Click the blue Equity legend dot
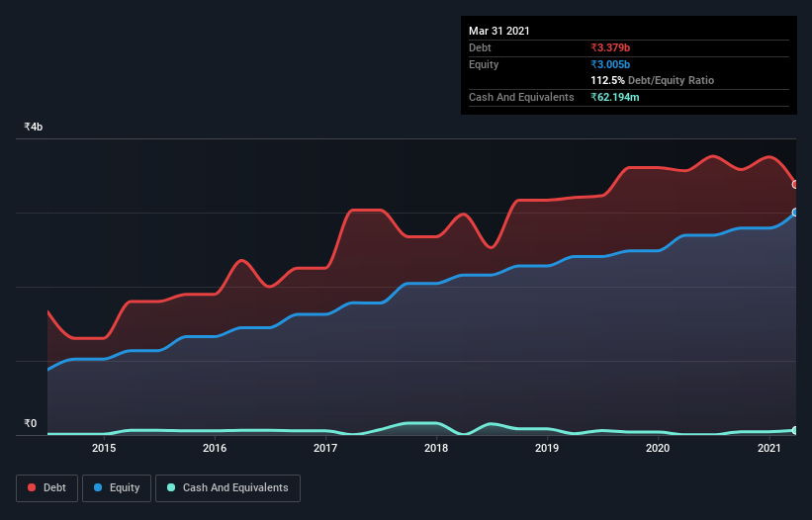 coord(98,487)
